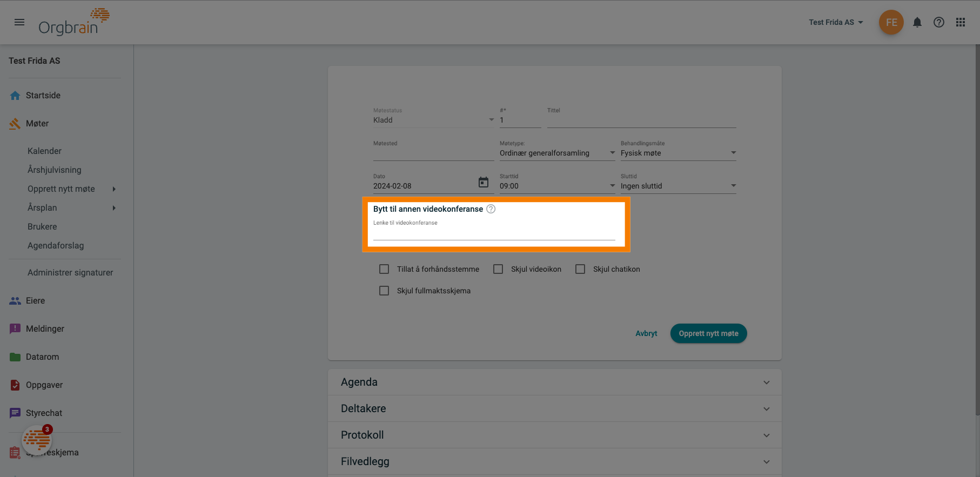Check Skjul chatikon
This screenshot has height=477, width=980.
point(580,269)
